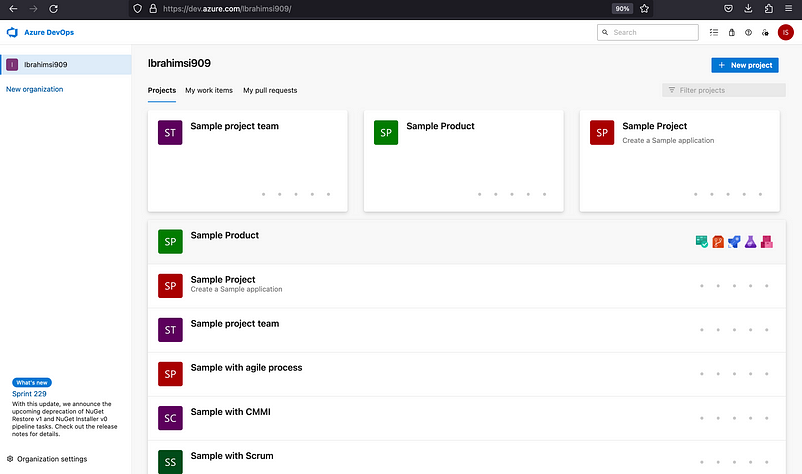
Task: Click the New organization link
Action: [x=34, y=89]
